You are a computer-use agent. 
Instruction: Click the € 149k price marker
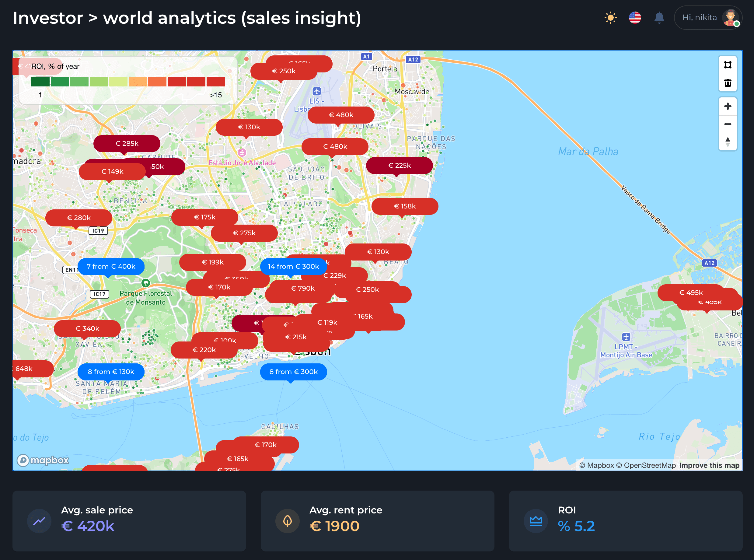coord(112,172)
